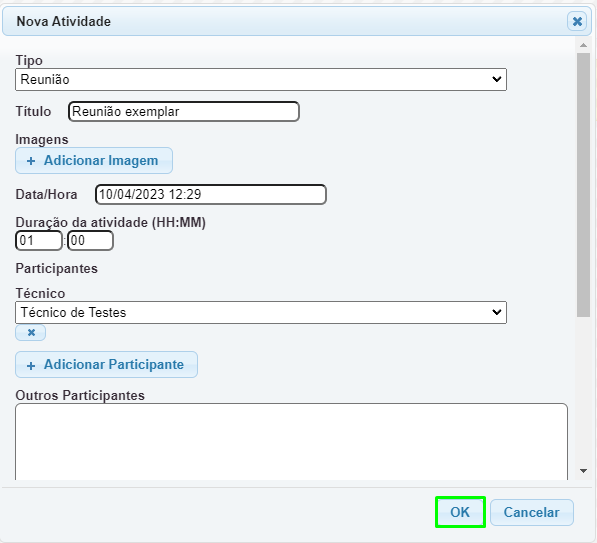Click the duration hours field showing 01
The width and height of the screenshot is (597, 543).
38,241
